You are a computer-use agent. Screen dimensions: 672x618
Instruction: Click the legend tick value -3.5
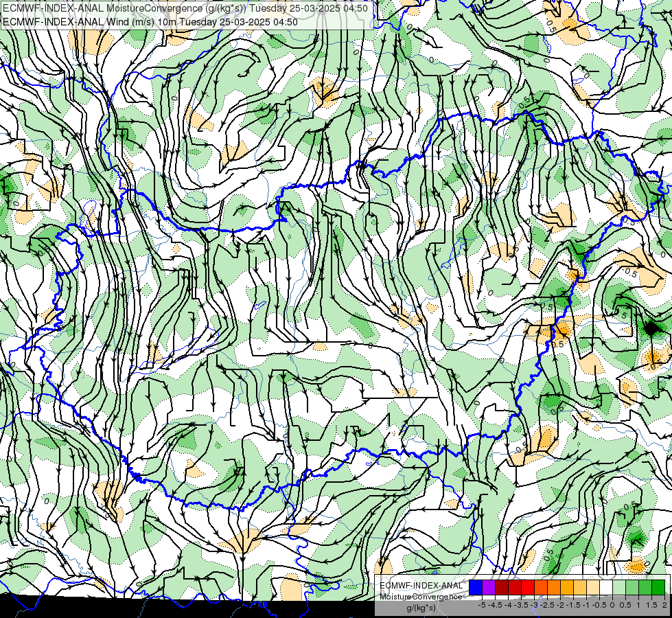(x=521, y=605)
